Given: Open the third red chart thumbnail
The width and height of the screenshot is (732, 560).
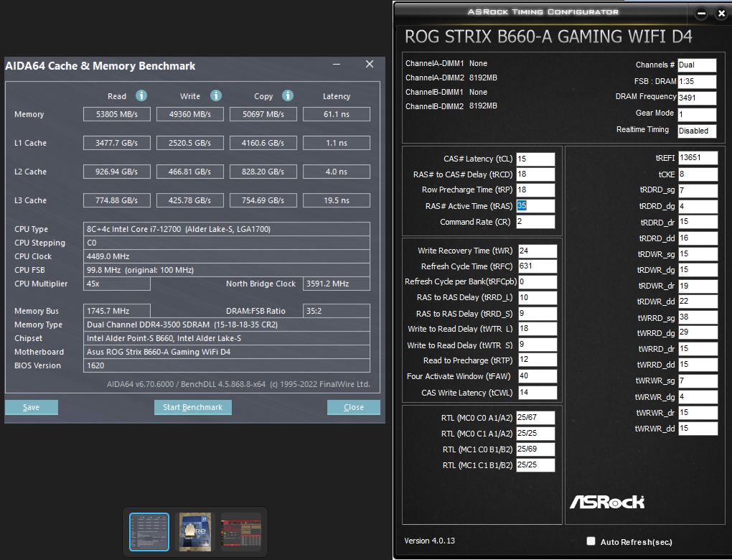Looking at the screenshot, I should click(241, 532).
